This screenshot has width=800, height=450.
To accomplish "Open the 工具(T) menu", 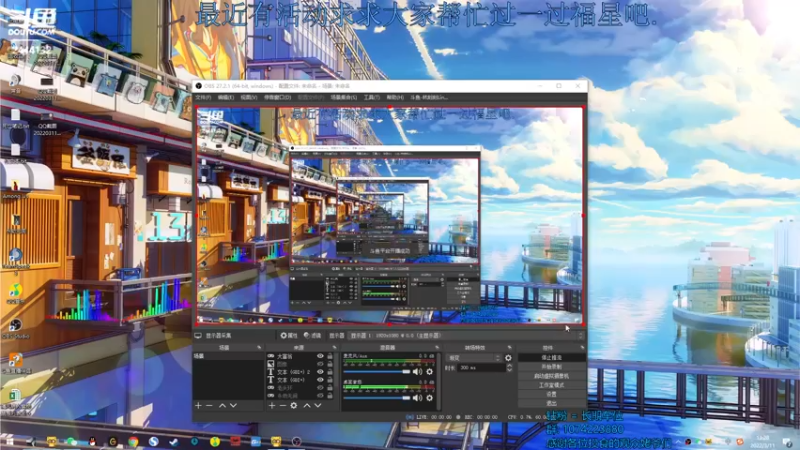I will click(371, 97).
